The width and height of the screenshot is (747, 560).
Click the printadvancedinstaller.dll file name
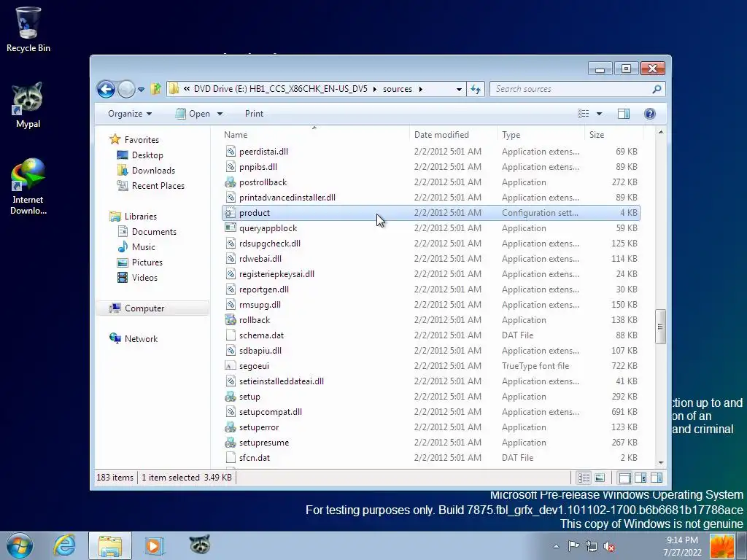[287, 198]
